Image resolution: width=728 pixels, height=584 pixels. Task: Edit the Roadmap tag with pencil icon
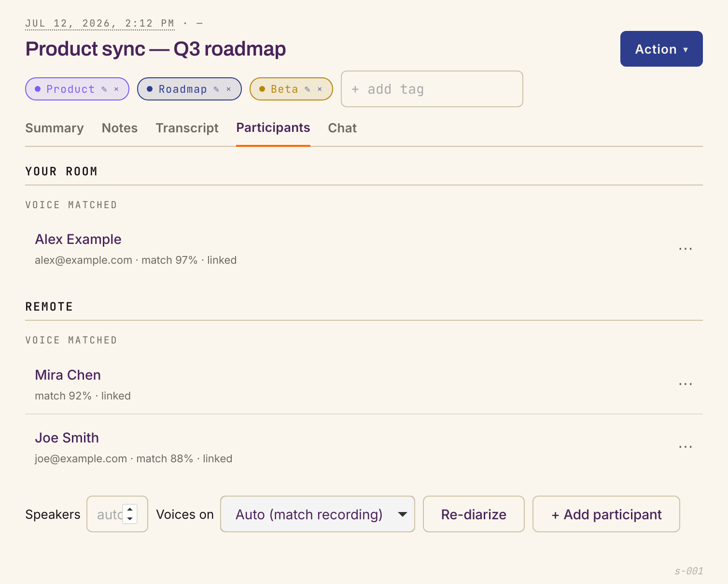coord(216,89)
